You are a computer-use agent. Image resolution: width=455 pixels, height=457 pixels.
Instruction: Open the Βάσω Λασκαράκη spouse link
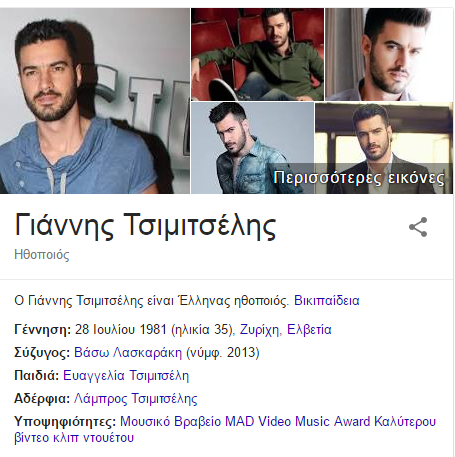pos(128,353)
